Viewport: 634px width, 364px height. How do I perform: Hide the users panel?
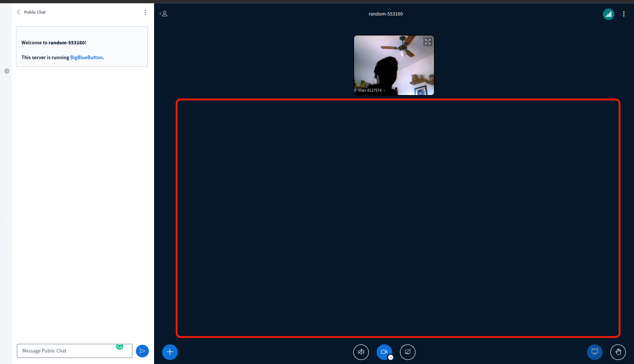coord(163,13)
